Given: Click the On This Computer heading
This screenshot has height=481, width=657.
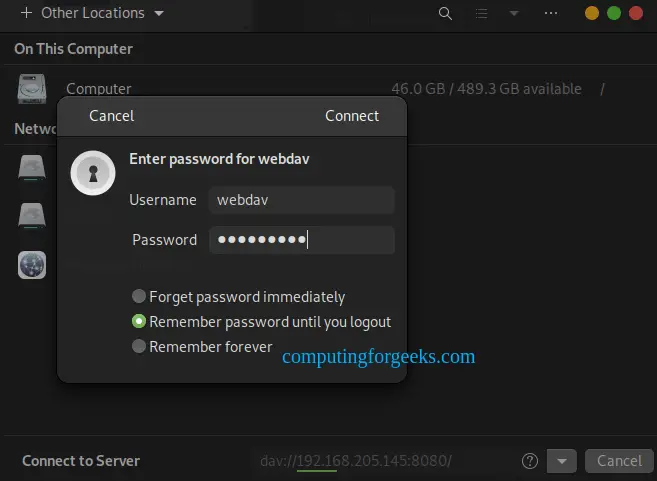Looking at the screenshot, I should [74, 49].
